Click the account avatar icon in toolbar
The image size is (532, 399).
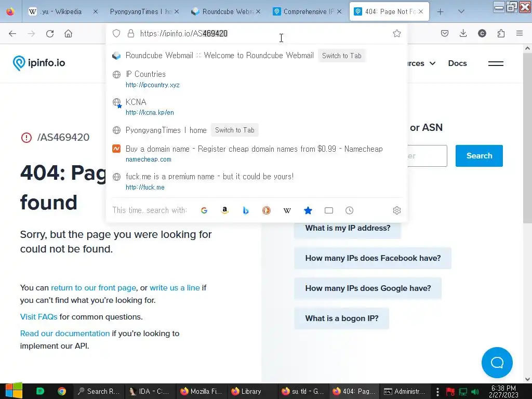pos(482,33)
